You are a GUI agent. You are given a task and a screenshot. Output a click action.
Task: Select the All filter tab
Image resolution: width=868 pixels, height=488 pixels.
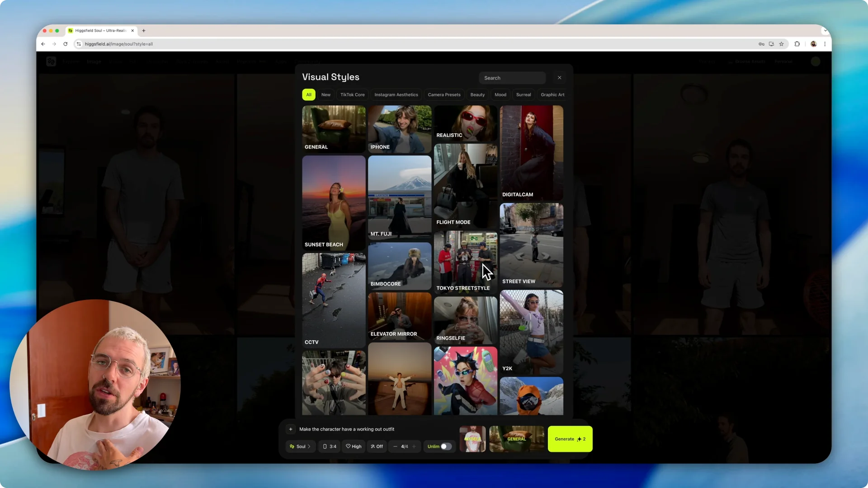(309, 95)
